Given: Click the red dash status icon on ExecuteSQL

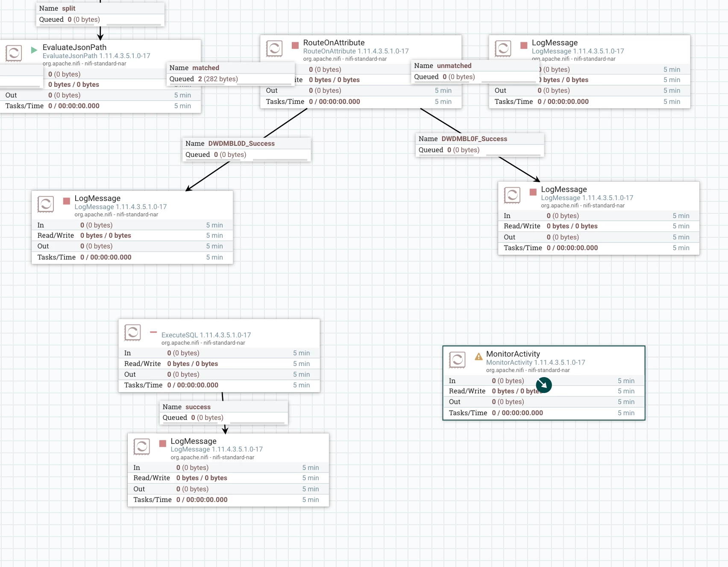Looking at the screenshot, I should [153, 332].
